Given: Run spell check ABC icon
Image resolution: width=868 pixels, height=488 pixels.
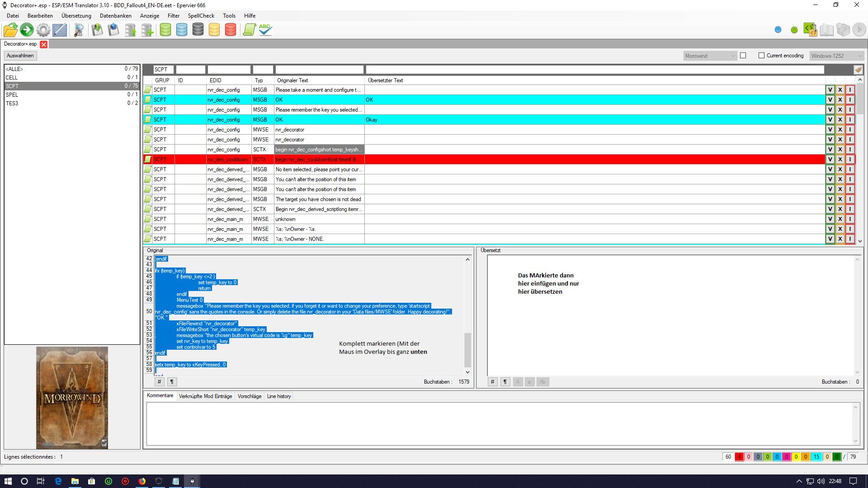Looking at the screenshot, I should tap(265, 30).
